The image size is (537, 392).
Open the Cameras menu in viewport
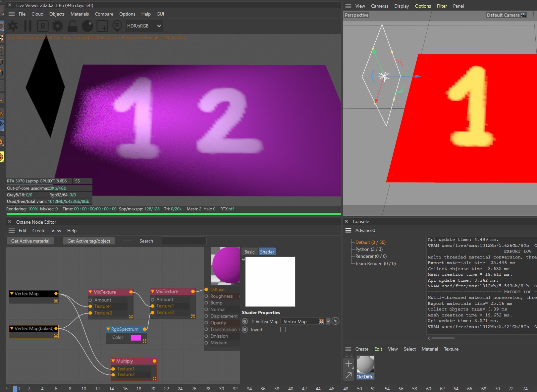pos(380,6)
